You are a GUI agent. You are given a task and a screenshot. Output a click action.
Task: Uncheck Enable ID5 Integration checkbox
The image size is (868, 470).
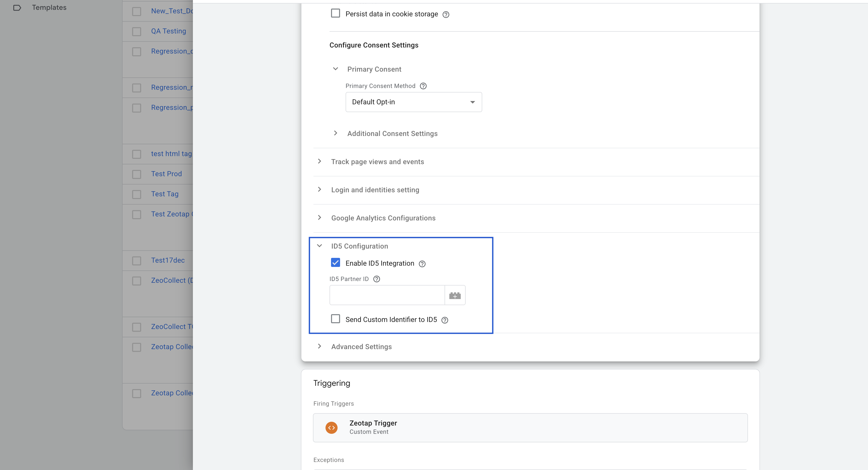[x=335, y=263]
